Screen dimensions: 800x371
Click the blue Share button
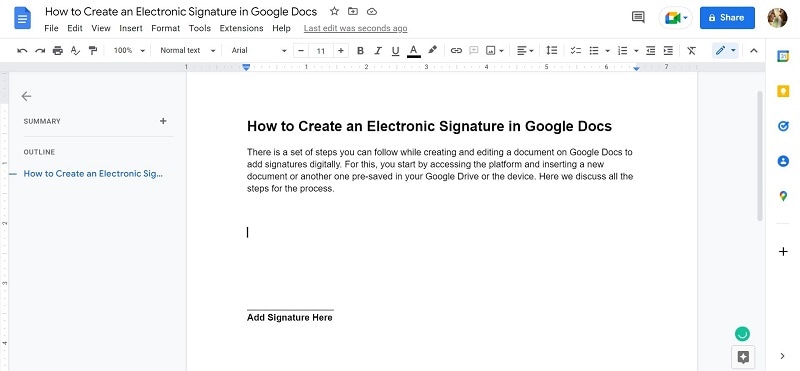click(727, 18)
